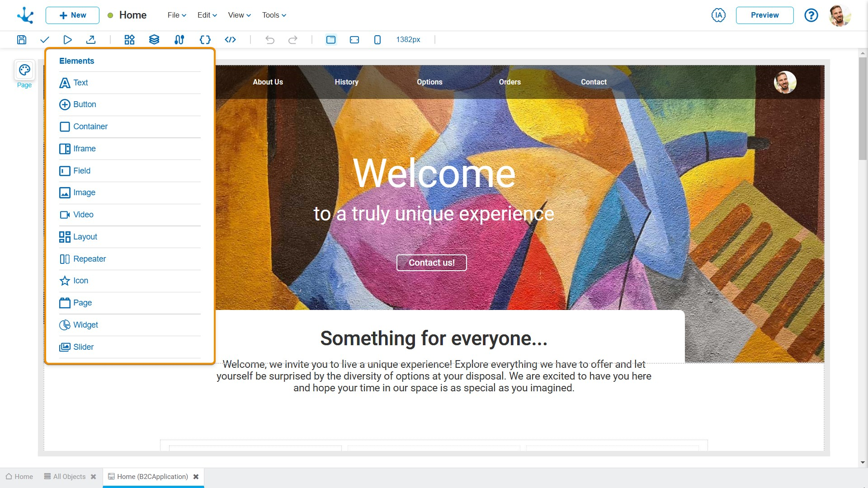This screenshot has width=868, height=488.
Task: Open the IA assistant icon
Action: (718, 15)
